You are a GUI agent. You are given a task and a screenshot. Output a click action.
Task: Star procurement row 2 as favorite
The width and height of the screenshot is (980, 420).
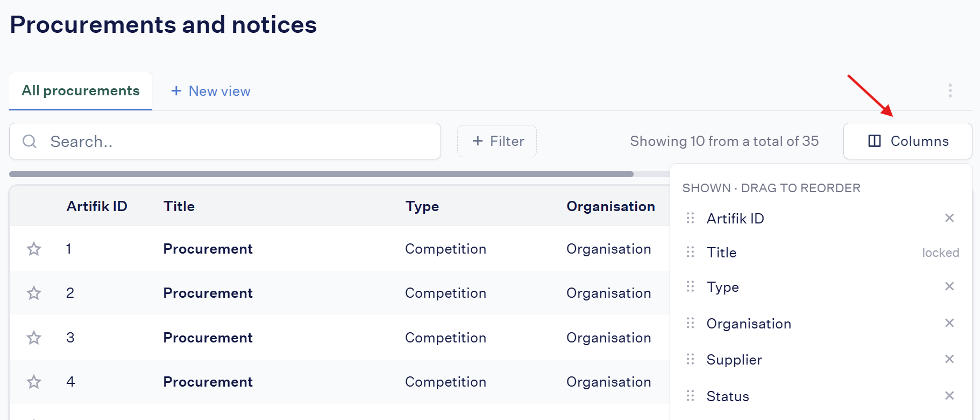[34, 293]
